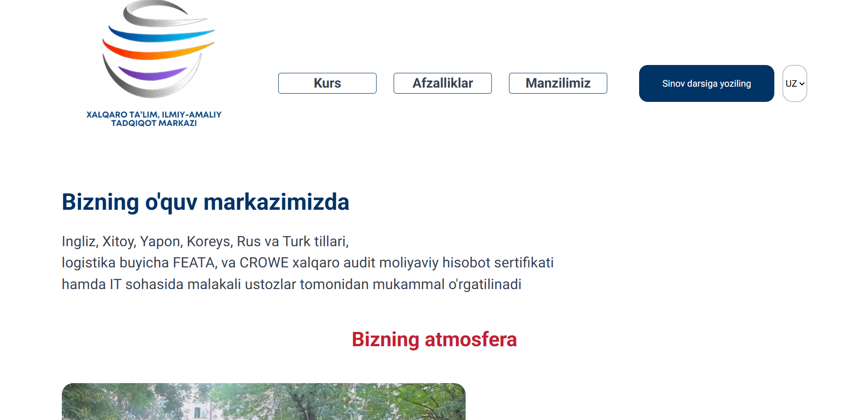Click the logo caption 'Xalqaro ta'lim, ilmiy-amaliy'
This screenshot has height=420, width=868.
[154, 114]
